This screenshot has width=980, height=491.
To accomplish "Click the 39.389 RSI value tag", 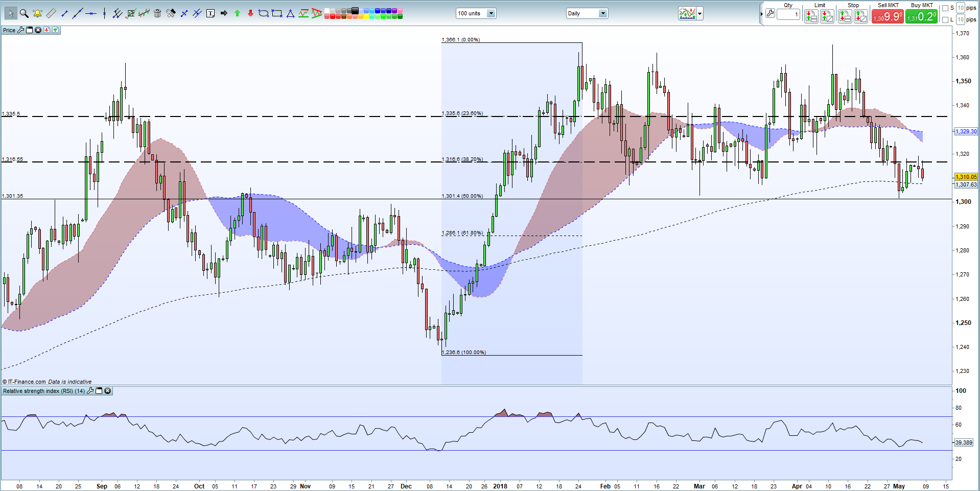I will point(964,442).
